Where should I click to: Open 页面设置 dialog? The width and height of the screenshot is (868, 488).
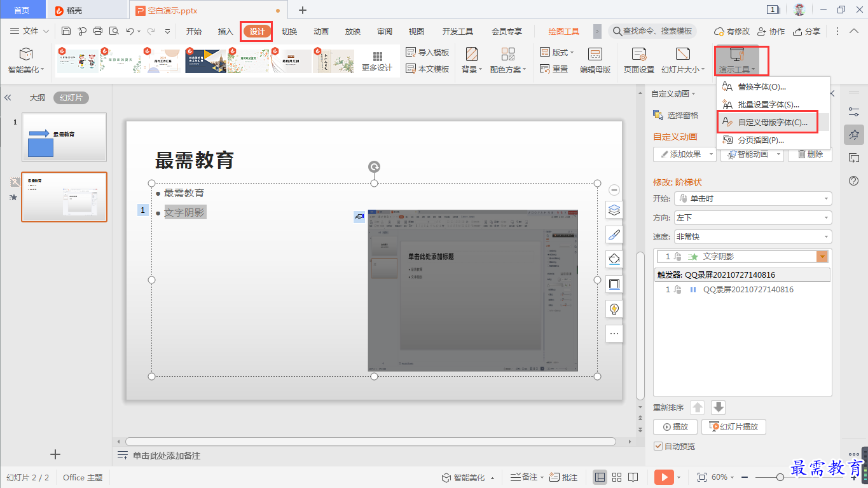[x=638, y=61]
